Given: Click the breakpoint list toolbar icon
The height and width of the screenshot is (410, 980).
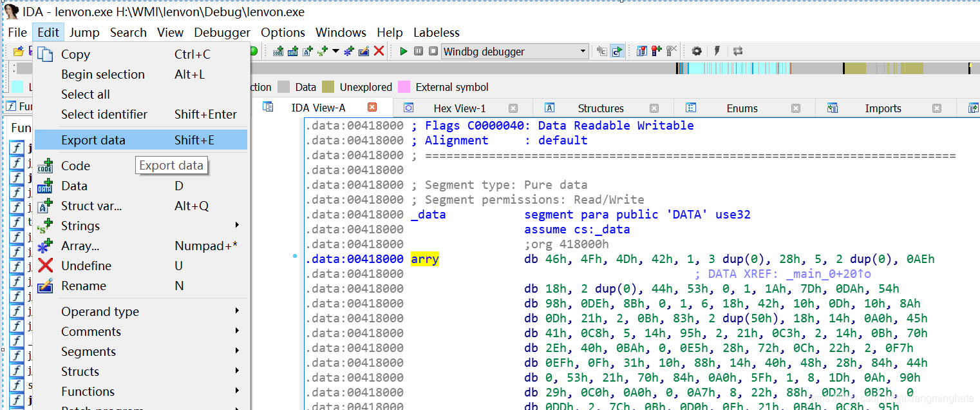Looking at the screenshot, I should (641, 51).
